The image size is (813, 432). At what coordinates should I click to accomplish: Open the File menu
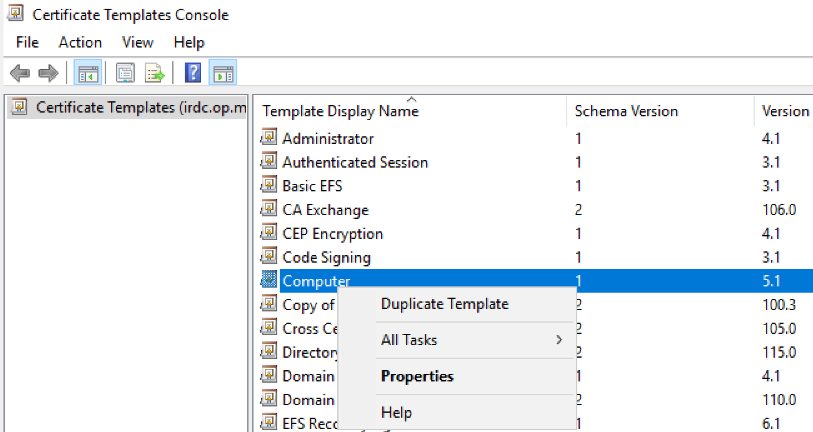pos(27,43)
